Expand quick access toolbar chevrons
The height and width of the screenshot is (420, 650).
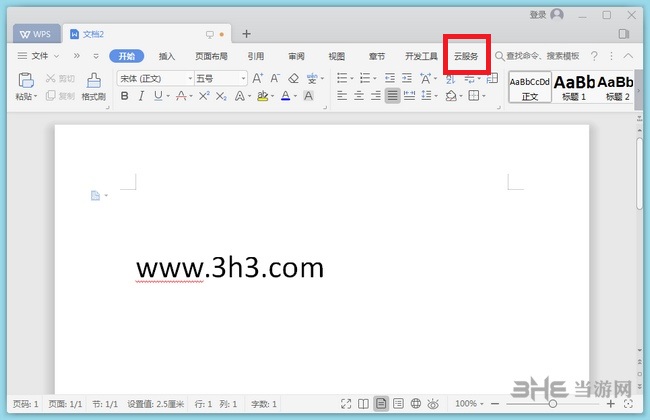(x=77, y=56)
